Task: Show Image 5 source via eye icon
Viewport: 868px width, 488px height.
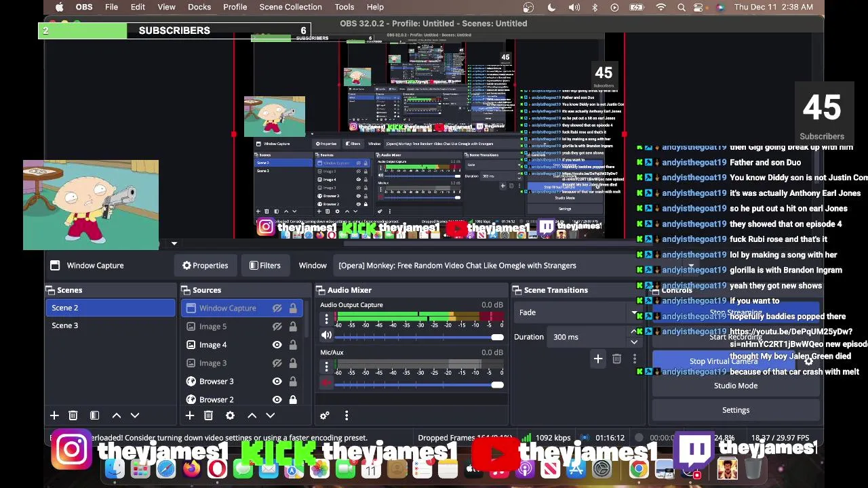Action: point(277,327)
